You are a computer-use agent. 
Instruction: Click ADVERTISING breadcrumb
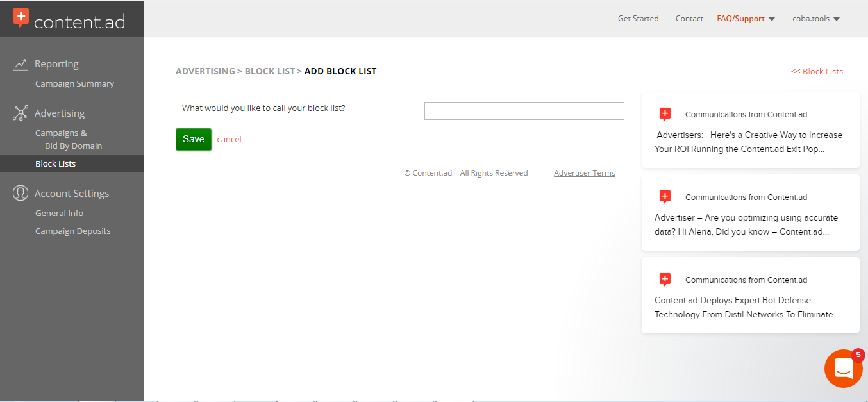point(205,71)
